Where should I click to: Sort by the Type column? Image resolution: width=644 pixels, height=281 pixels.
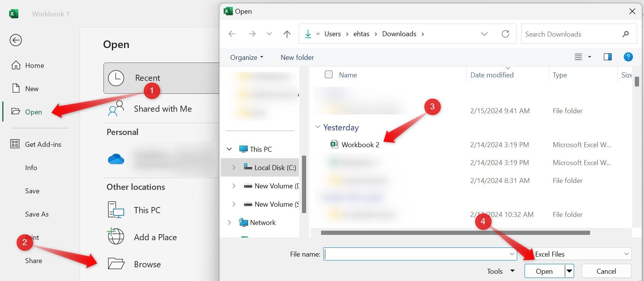(x=560, y=75)
